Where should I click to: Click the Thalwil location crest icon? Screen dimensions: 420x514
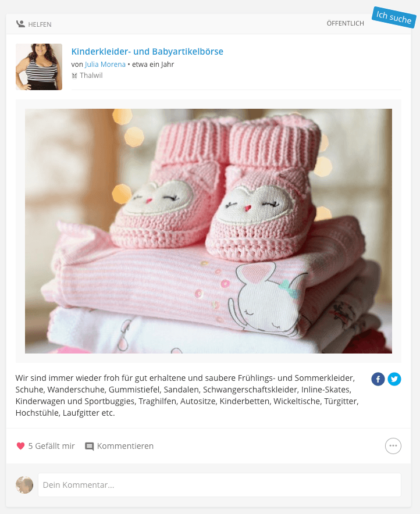click(74, 76)
